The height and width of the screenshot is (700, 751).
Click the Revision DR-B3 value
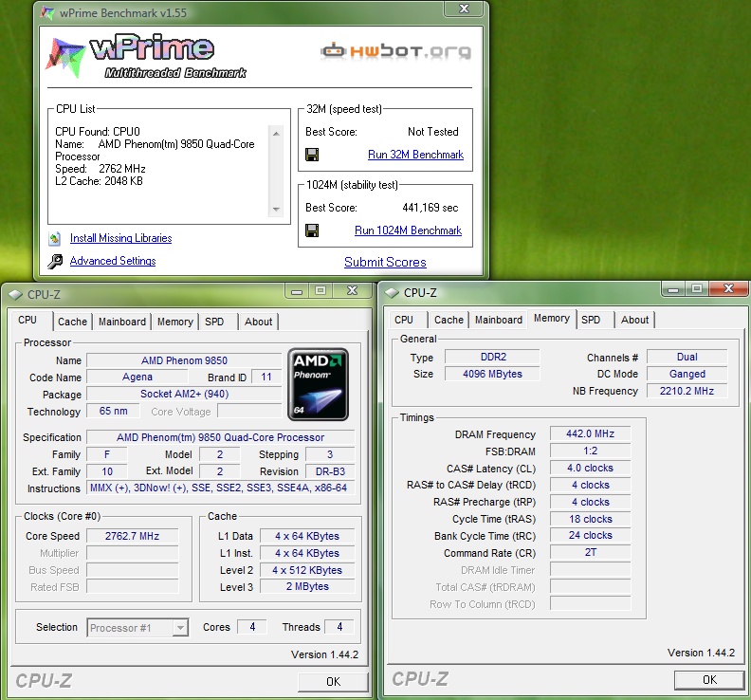[x=330, y=471]
